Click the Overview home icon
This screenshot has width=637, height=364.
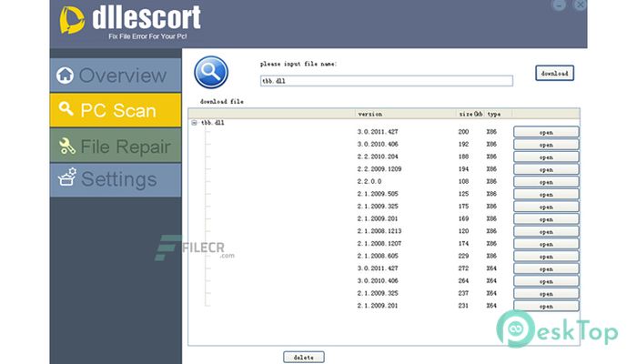point(65,76)
